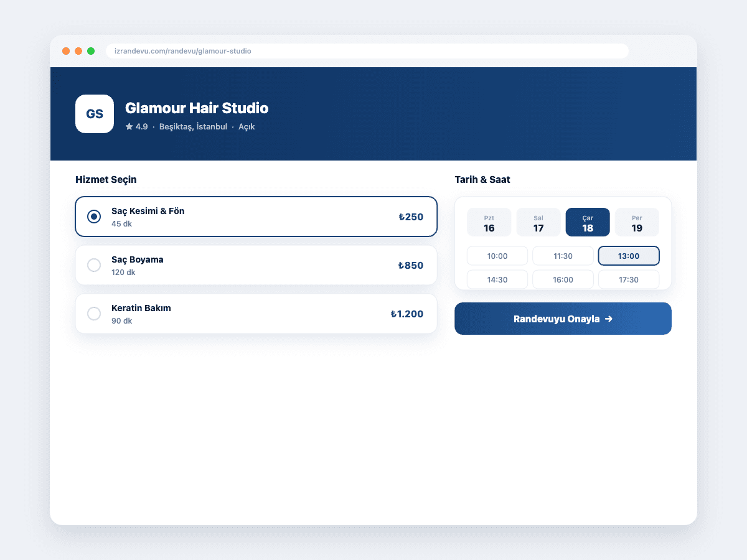
Task: Pick the Per 19 date tab
Action: pos(637,222)
